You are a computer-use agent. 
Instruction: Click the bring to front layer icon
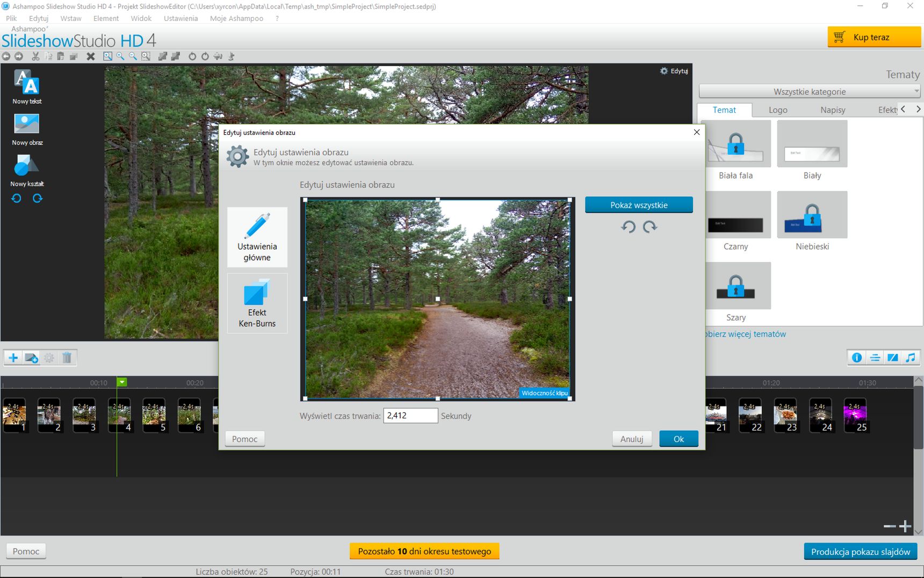(x=163, y=56)
